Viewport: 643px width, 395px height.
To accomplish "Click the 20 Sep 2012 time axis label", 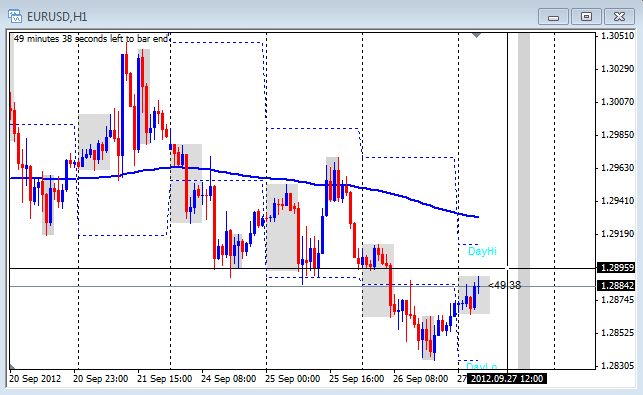I will (35, 378).
